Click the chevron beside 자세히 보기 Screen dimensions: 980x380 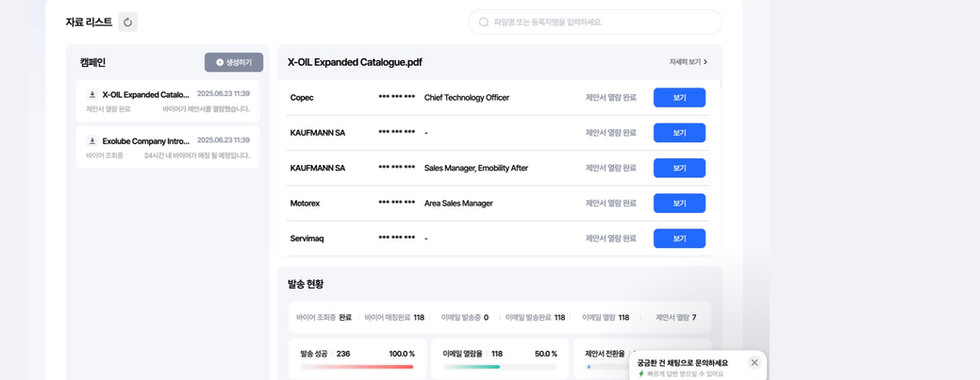pyautogui.click(x=706, y=62)
